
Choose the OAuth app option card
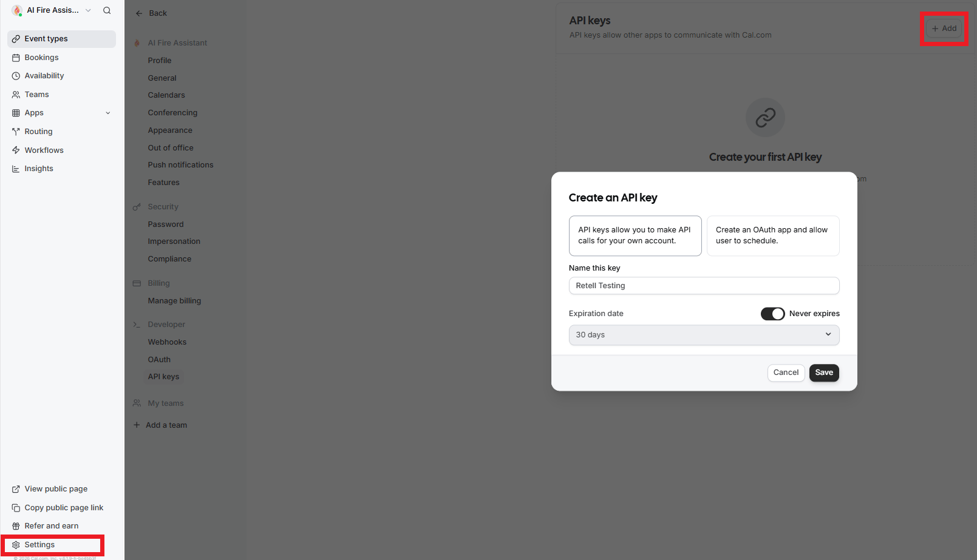(x=772, y=235)
